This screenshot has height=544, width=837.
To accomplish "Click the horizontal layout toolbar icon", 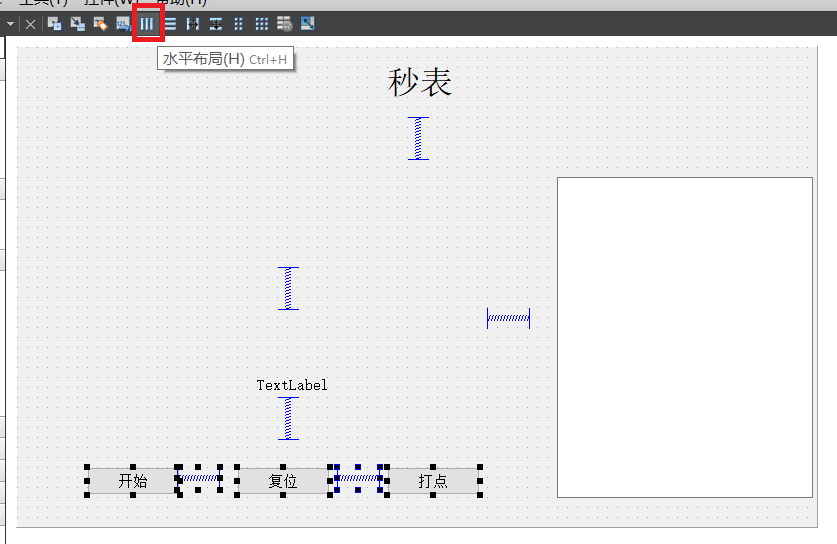I will (x=147, y=24).
